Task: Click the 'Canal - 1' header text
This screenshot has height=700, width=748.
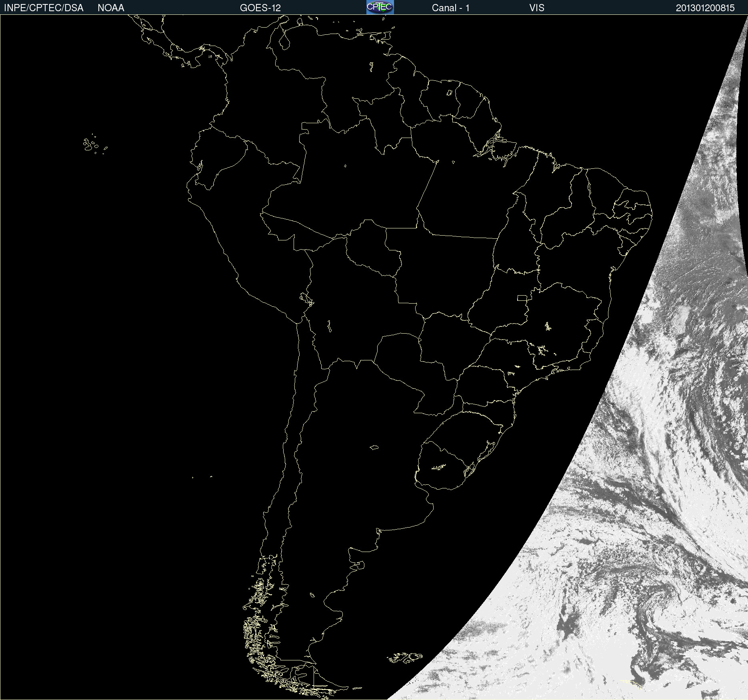Action: (450, 8)
